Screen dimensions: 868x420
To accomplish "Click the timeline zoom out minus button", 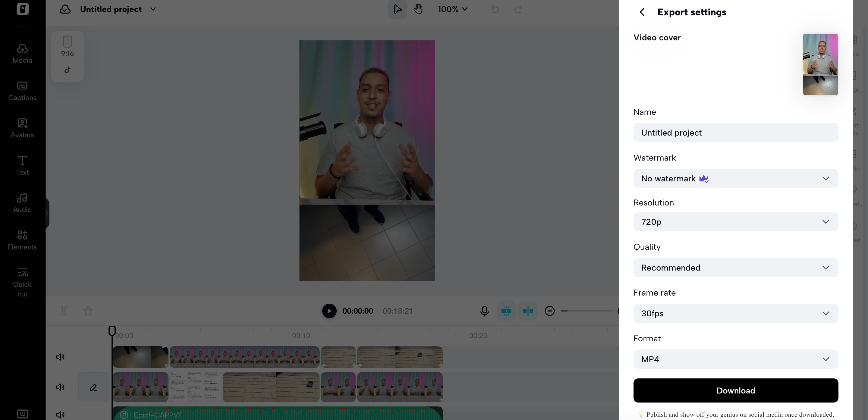I will coord(549,311).
